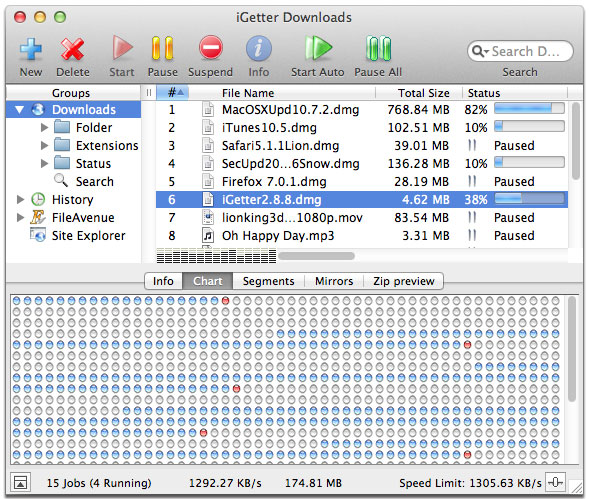Screen dimensions: 589x499
Task: Click the red Delete X icon
Action: point(72,49)
